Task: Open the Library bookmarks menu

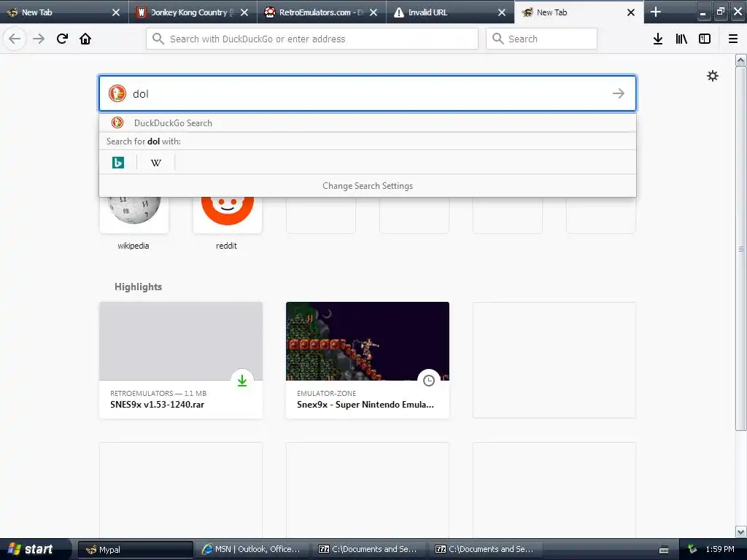Action: [x=681, y=39]
